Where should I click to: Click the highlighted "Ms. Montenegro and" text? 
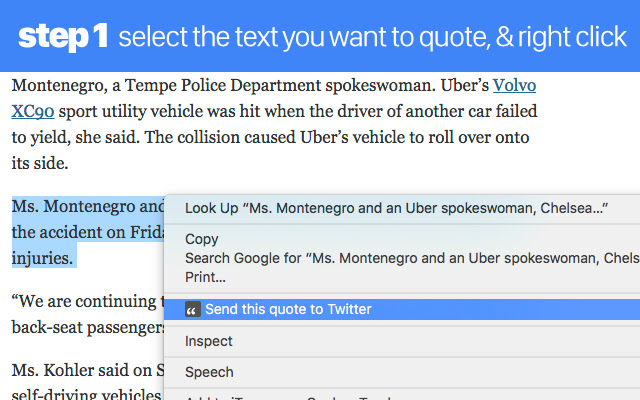pos(88,207)
